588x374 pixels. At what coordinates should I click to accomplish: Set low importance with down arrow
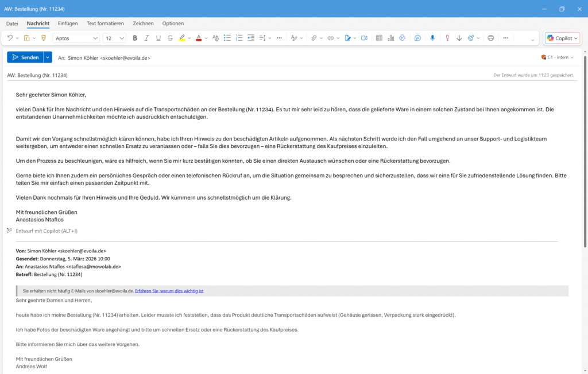click(x=459, y=38)
